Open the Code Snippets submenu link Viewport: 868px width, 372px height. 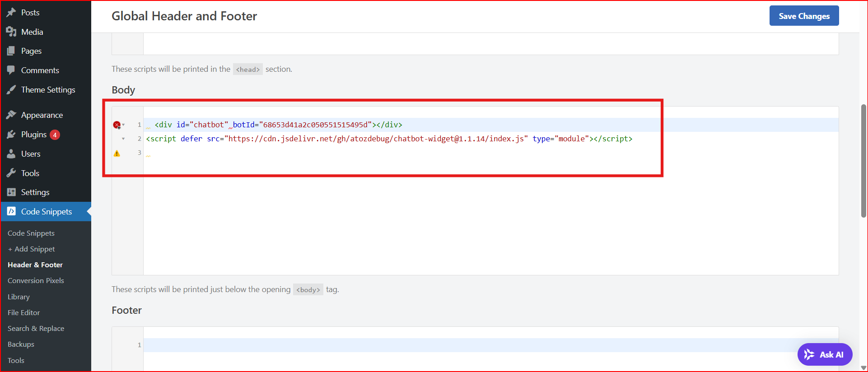point(31,233)
